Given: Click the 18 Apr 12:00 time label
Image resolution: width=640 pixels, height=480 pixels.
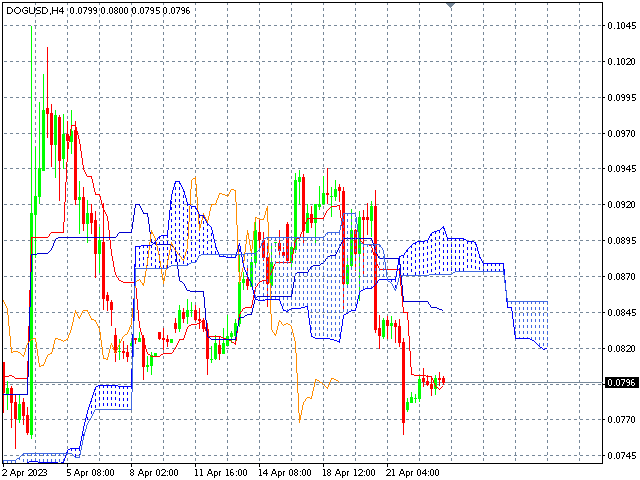Looking at the screenshot, I should click(349, 473).
